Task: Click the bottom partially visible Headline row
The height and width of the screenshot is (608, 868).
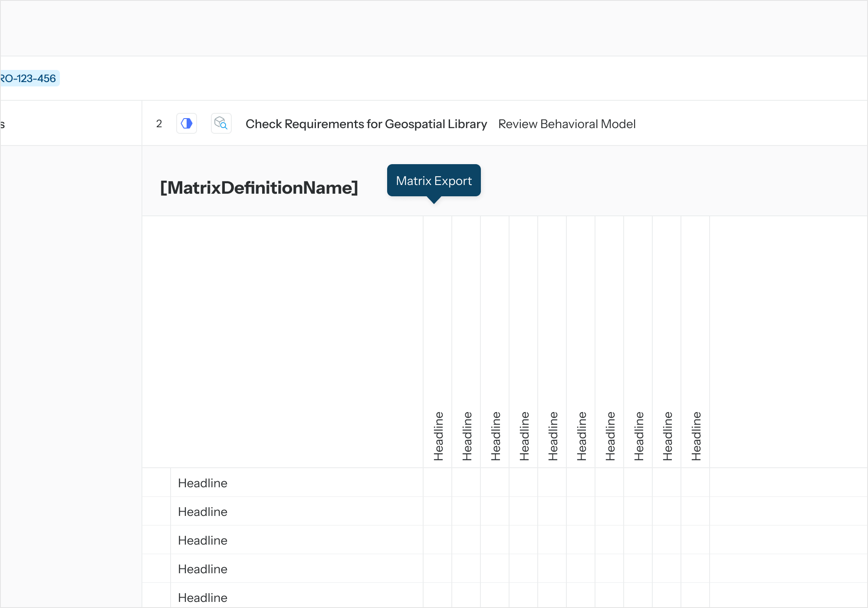Action: (203, 598)
